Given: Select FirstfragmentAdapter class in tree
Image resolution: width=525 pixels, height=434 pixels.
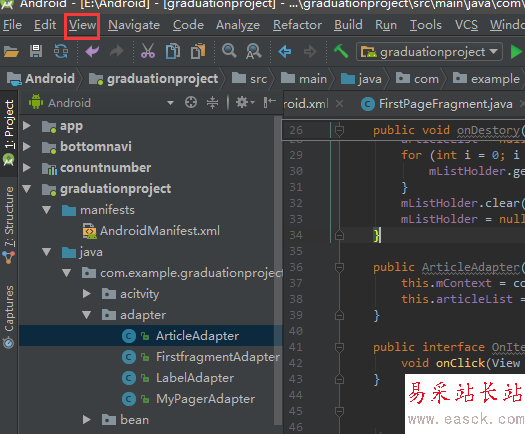Looking at the screenshot, I should tap(201, 357).
